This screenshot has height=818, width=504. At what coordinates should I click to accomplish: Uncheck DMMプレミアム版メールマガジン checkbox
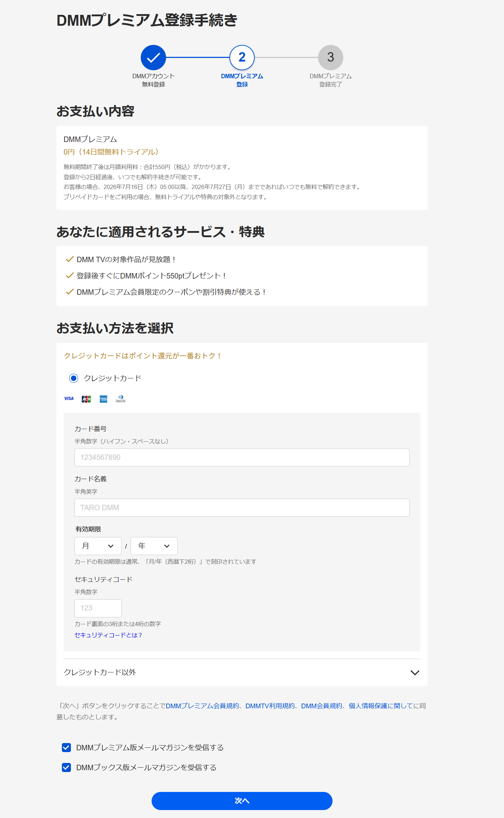pos(66,747)
